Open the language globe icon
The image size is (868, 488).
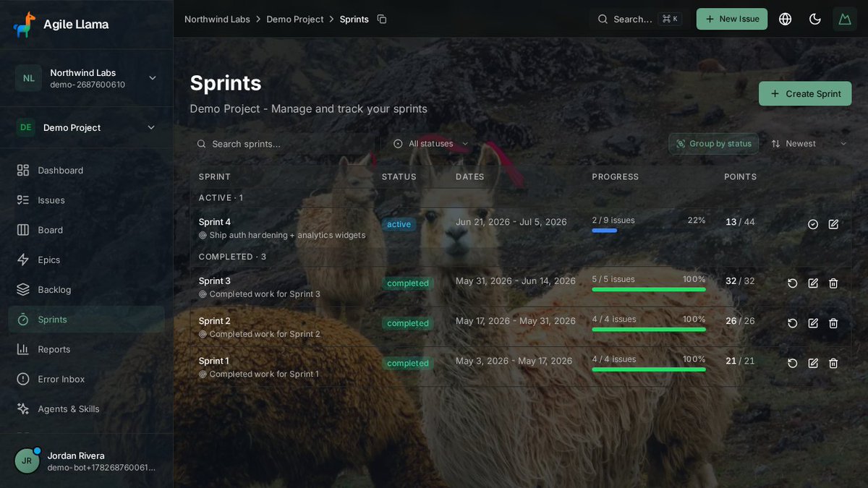785,20
